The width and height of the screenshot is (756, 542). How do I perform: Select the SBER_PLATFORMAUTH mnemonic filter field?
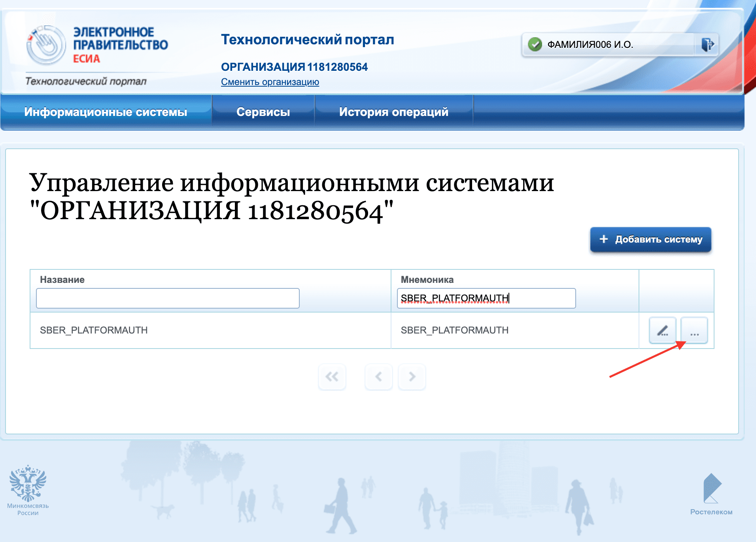(486, 298)
